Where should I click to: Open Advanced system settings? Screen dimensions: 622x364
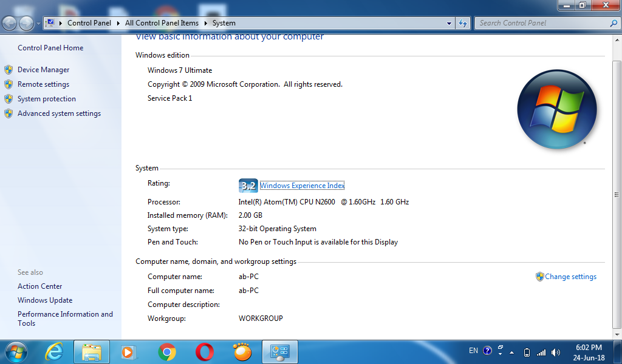click(59, 113)
